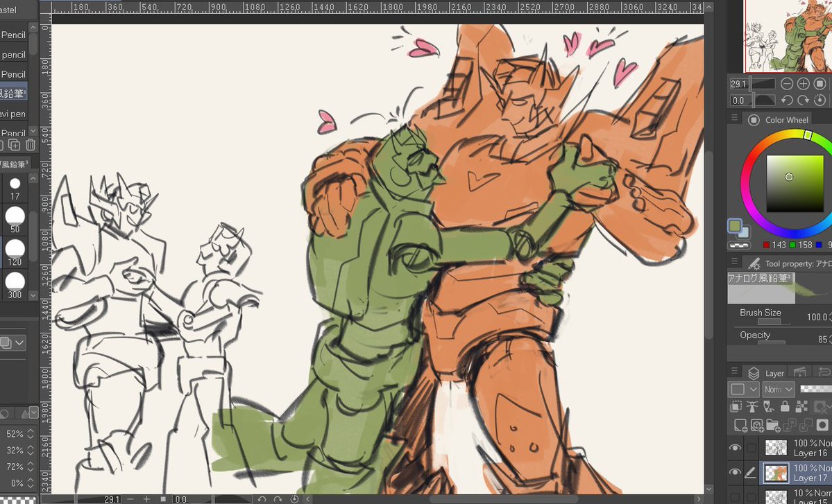Click the navigator canvas preview thumbnail
832x504 pixels.
pos(788,36)
